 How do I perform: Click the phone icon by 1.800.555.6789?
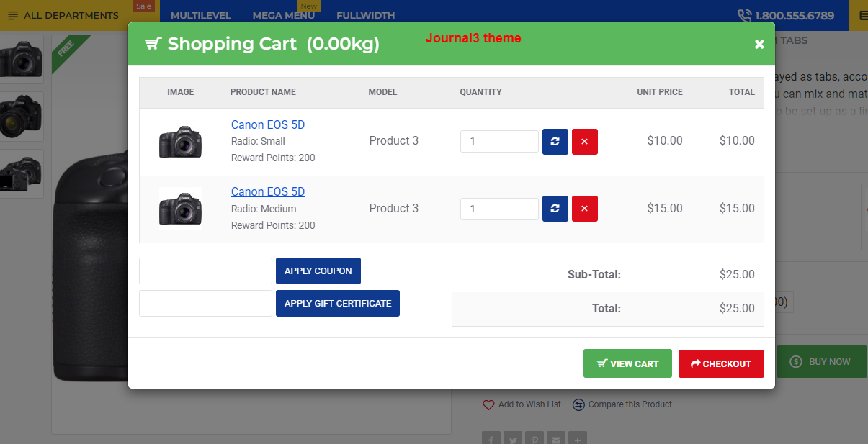point(744,15)
